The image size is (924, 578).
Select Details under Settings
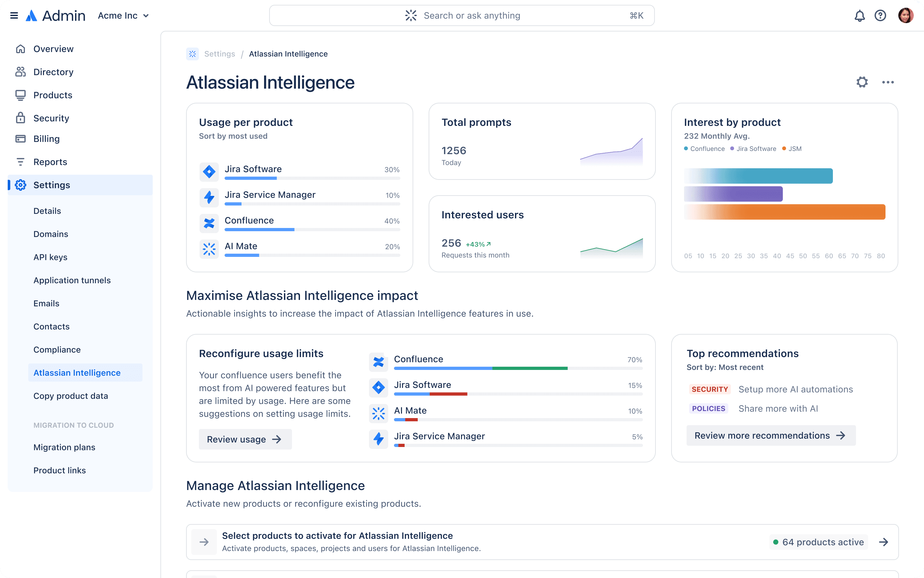pyautogui.click(x=47, y=211)
